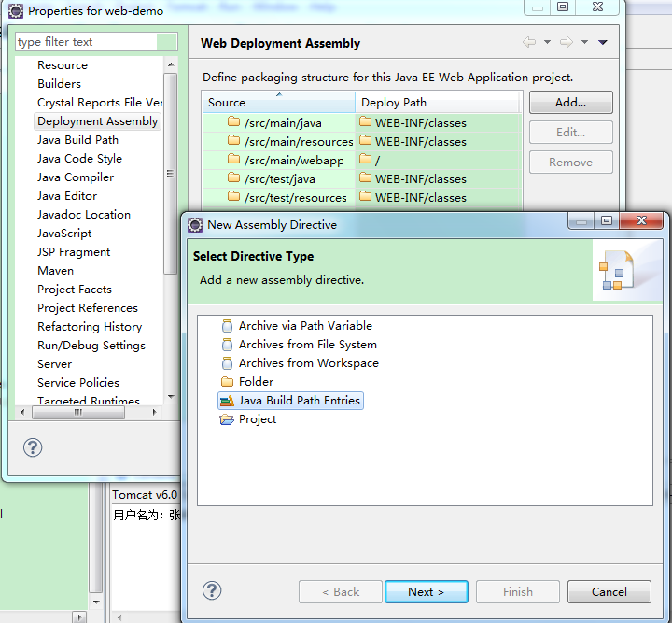Click the properties tree scroll up arrow
This screenshot has height=623, width=672.
[171, 64]
